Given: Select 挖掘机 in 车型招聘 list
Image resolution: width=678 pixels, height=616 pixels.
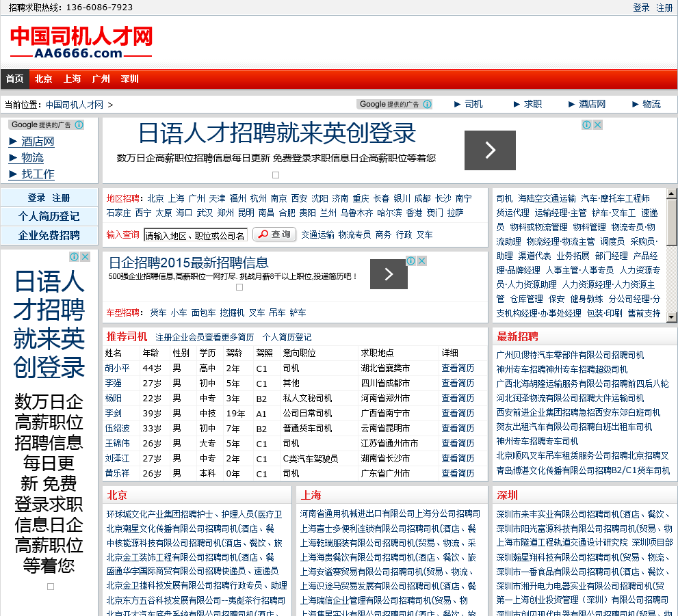Looking at the screenshot, I should click(x=232, y=312).
